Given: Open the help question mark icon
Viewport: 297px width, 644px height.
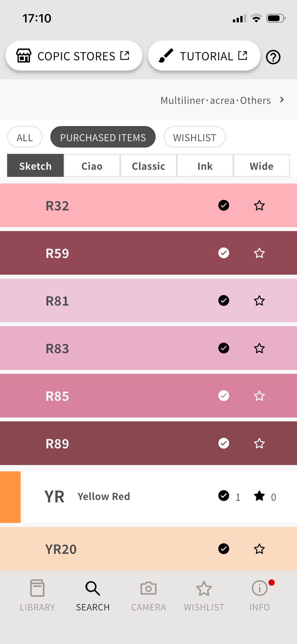Looking at the screenshot, I should coord(273,57).
